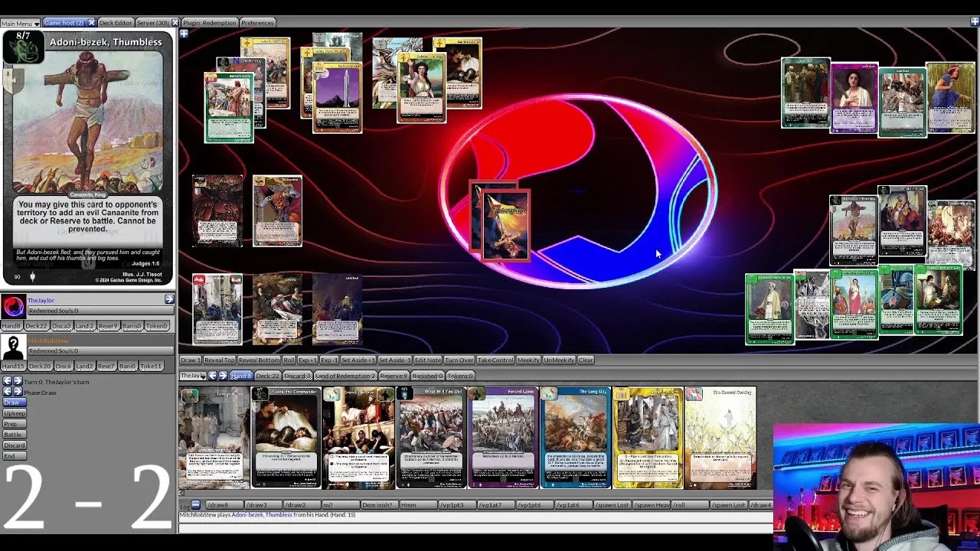The height and width of the screenshot is (551, 980).
Task: Select the End phase
Action: [x=14, y=456]
